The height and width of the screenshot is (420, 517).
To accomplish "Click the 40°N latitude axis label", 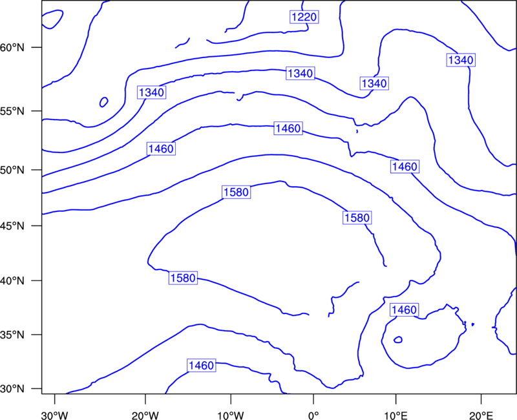I will coord(12,281).
